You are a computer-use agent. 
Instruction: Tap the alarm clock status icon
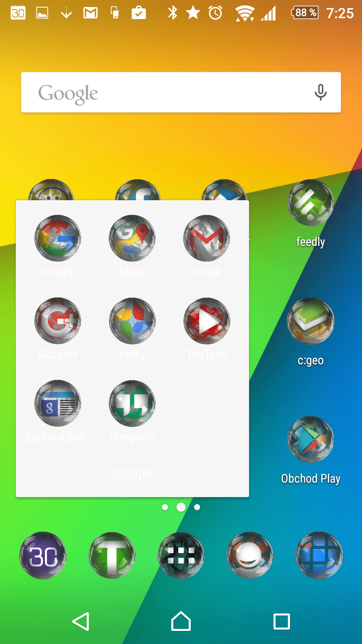point(216,13)
